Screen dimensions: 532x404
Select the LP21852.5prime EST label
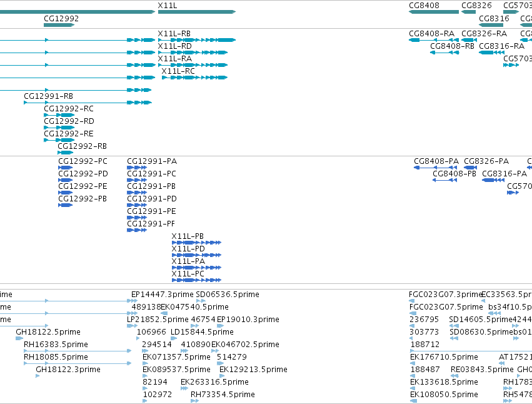158,320
